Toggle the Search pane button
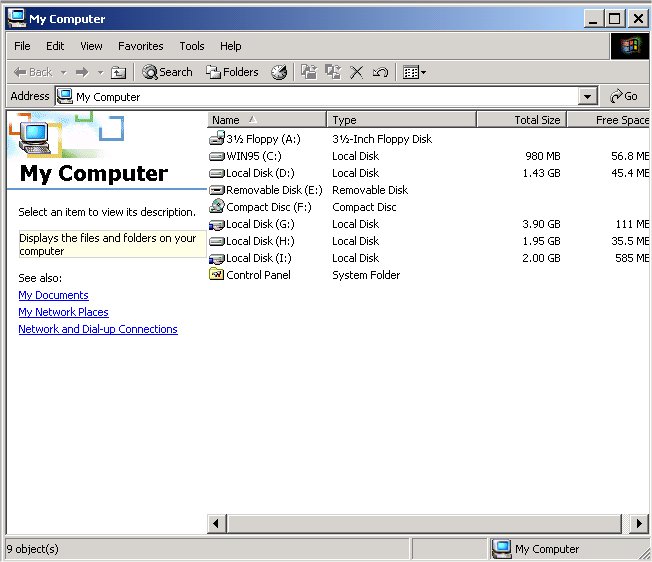Viewport: 652px width, 562px height. (x=167, y=72)
